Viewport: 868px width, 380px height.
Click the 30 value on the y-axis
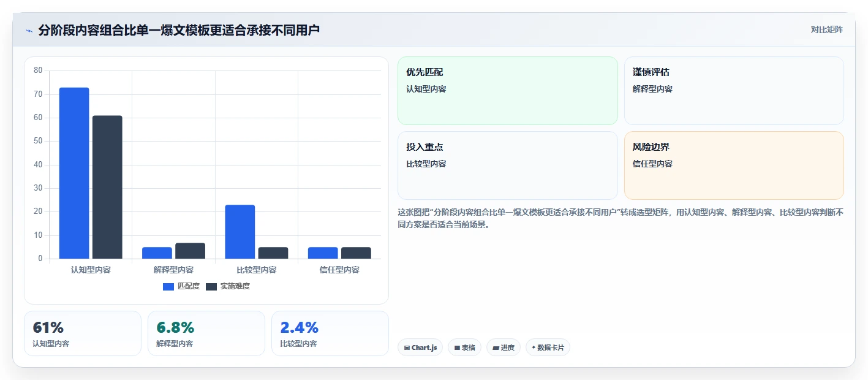(x=38, y=188)
